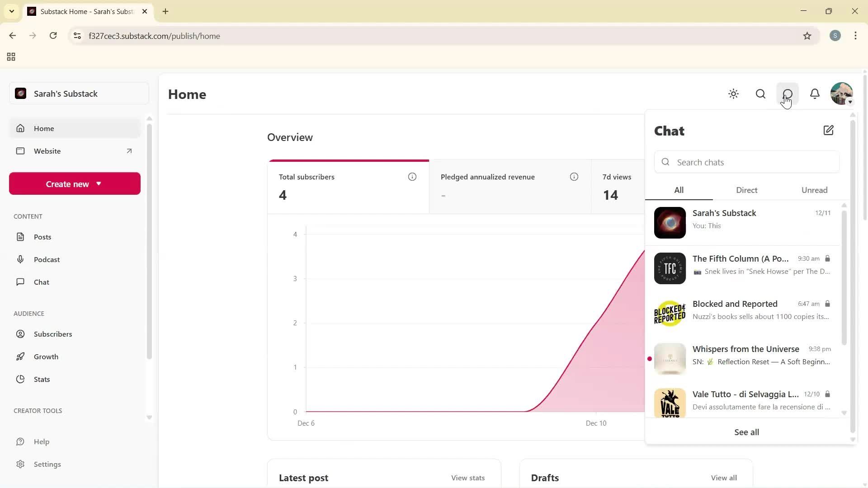Open notifications bell icon
This screenshot has width=868, height=488.
point(815,94)
